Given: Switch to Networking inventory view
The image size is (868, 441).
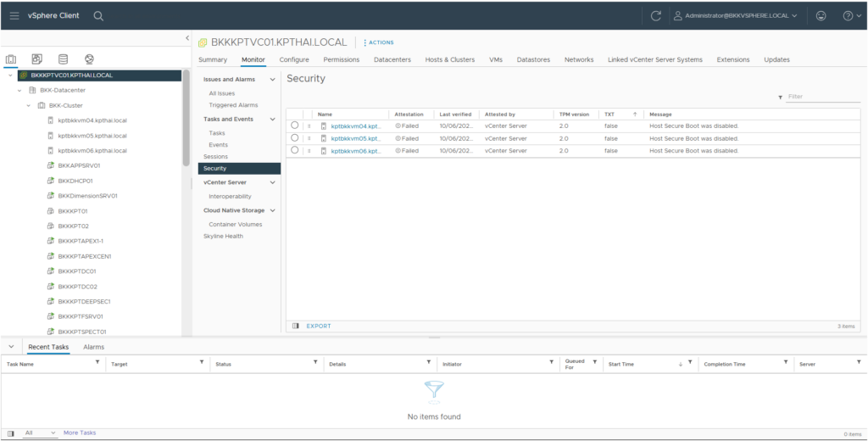Looking at the screenshot, I should pyautogui.click(x=89, y=59).
